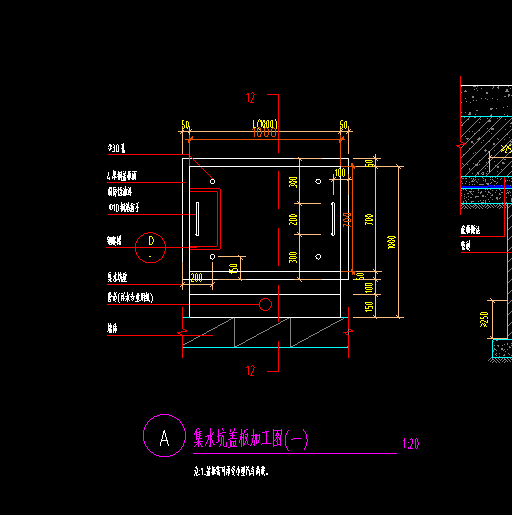
Task: Click the yellow 150 vertical dimension text
Action: (369, 307)
